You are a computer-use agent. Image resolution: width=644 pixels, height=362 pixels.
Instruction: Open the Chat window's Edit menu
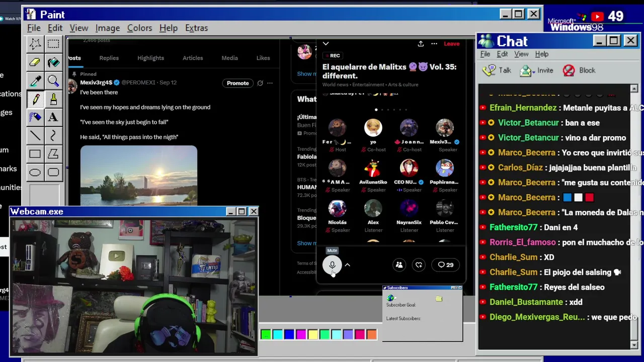pyautogui.click(x=502, y=54)
